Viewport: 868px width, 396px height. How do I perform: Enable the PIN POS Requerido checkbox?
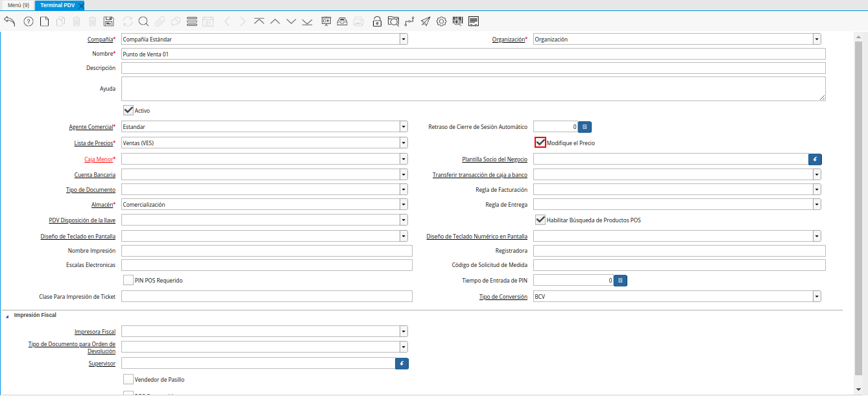(128, 281)
